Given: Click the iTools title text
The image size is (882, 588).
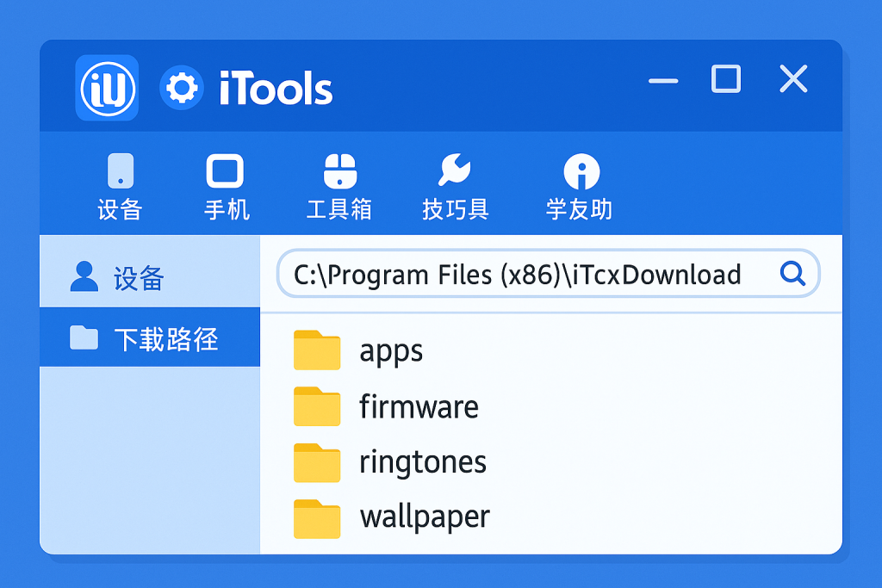Looking at the screenshot, I should [x=276, y=89].
